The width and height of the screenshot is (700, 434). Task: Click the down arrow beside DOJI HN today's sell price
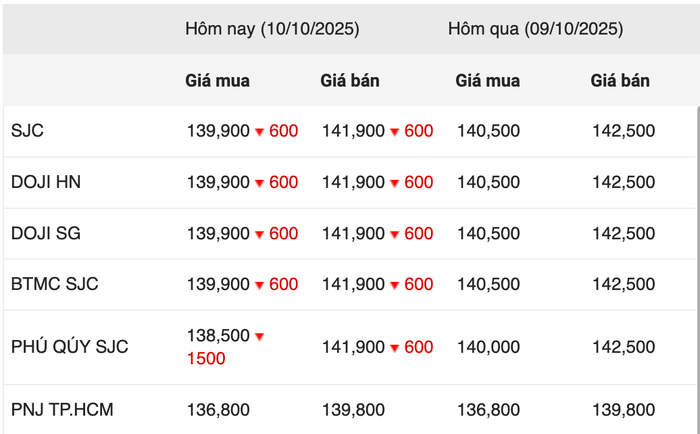pos(394,183)
